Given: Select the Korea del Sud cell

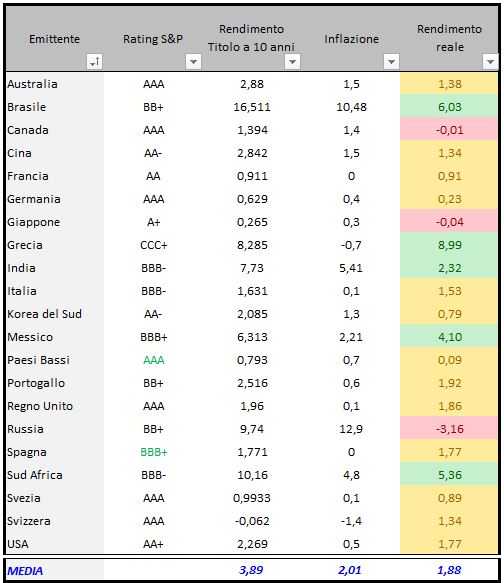Looking at the screenshot, I should pyautogui.click(x=55, y=314).
